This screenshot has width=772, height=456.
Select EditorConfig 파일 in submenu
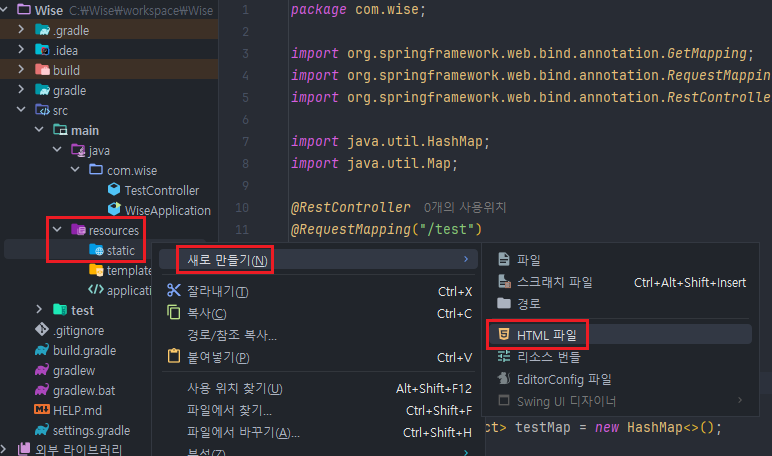coord(620,379)
